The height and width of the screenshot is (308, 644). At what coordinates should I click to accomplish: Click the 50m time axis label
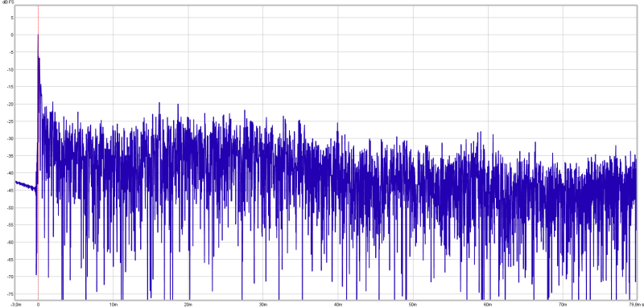point(412,305)
